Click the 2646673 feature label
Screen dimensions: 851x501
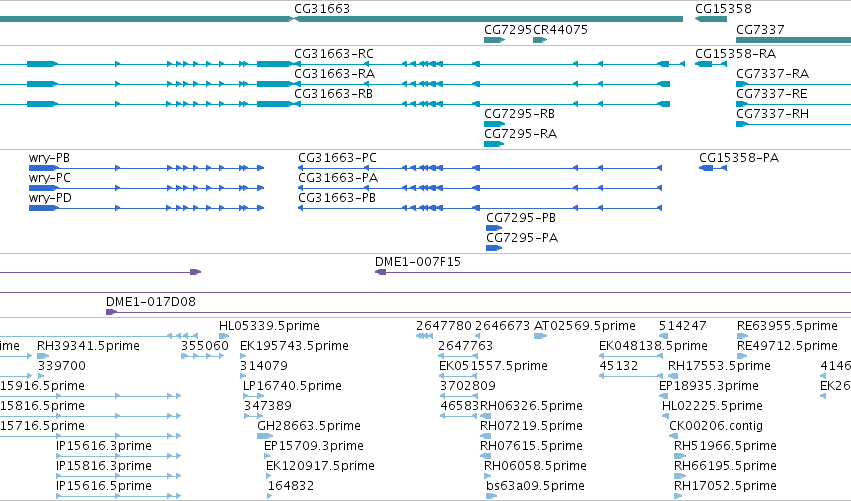tap(502, 326)
